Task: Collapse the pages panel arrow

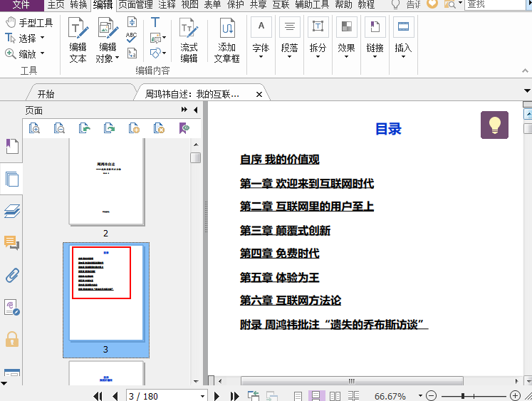Action: tap(195, 110)
